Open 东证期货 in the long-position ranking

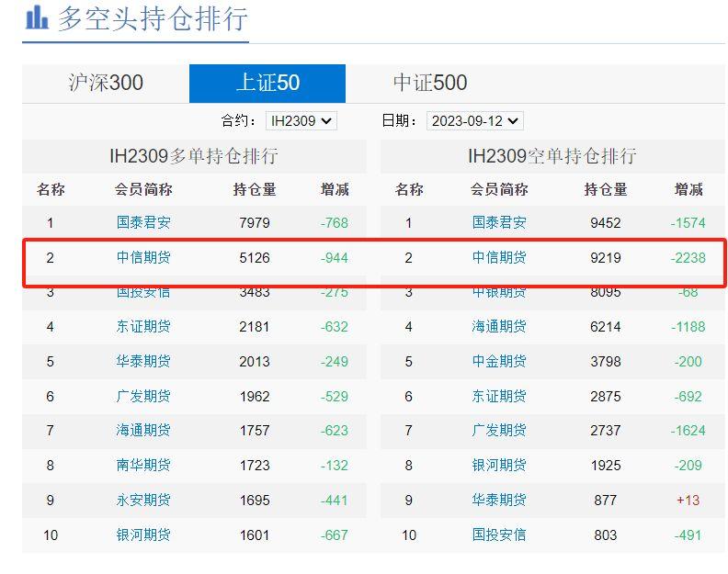[x=143, y=327]
